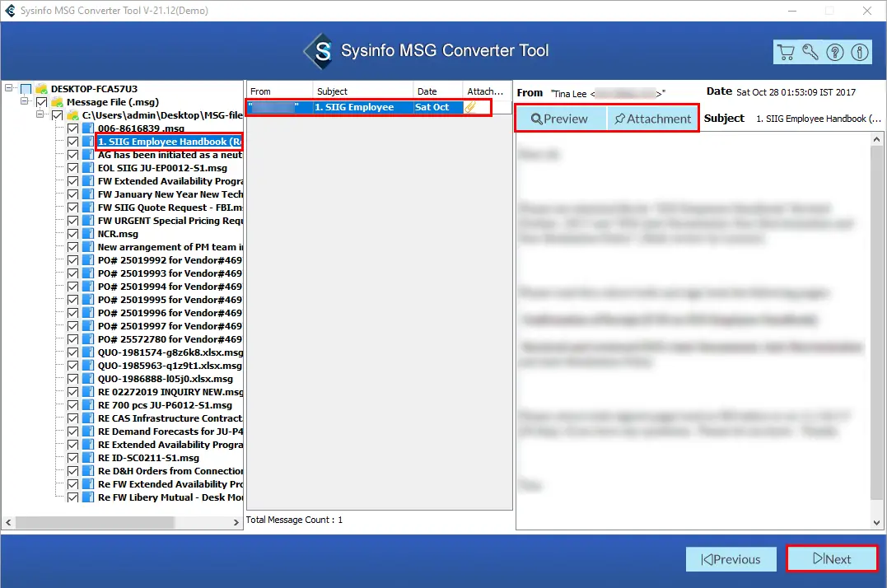The image size is (887, 588).
Task: Uncheck 1. SIIG Employee Handbook checkbox
Action: [x=73, y=142]
